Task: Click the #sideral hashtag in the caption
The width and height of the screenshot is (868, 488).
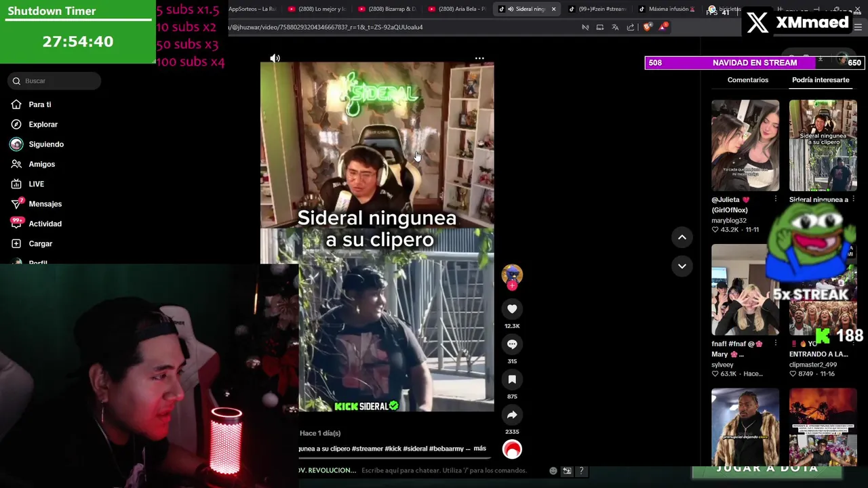Action: coord(415,449)
